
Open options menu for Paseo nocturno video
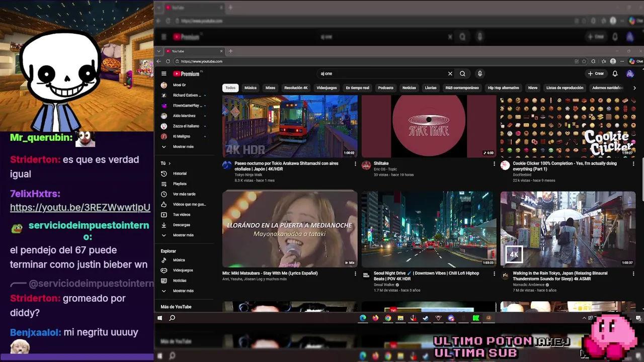[x=355, y=164]
